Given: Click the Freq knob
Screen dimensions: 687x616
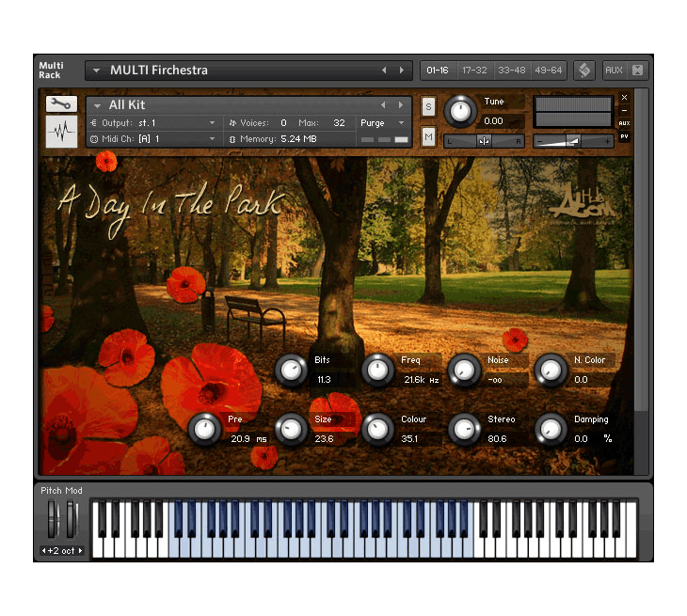Looking at the screenshot, I should pos(377,370).
